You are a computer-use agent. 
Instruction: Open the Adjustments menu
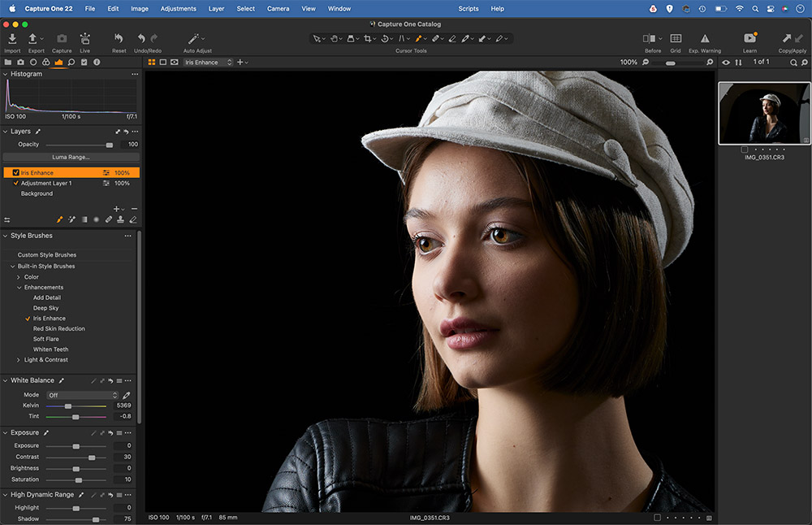click(x=178, y=9)
